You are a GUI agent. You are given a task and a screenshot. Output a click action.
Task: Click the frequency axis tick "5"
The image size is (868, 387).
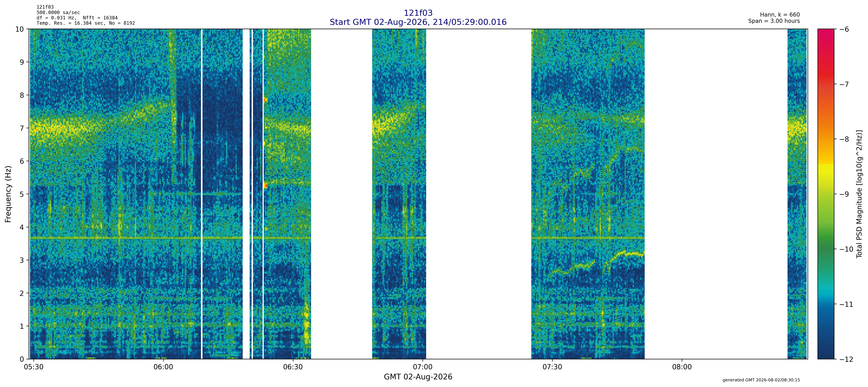tap(22, 194)
